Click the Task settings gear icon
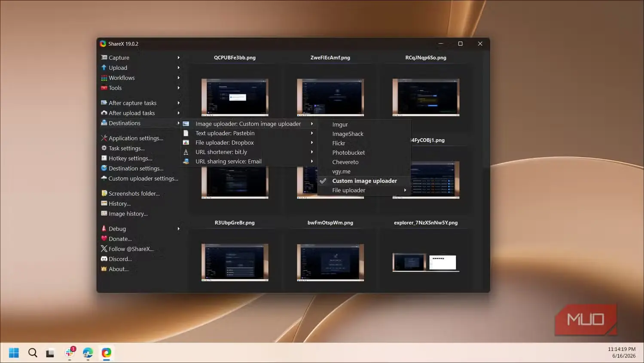The image size is (644, 363). click(x=104, y=148)
